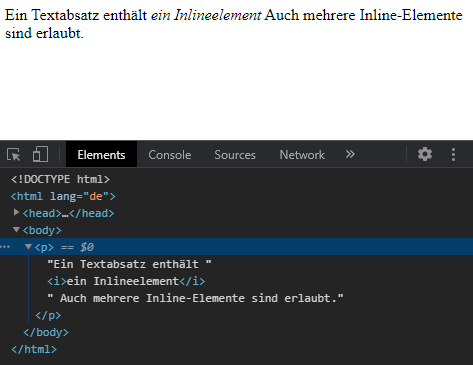Select text node "Ein Textabsatz enthält "

click(x=129, y=264)
